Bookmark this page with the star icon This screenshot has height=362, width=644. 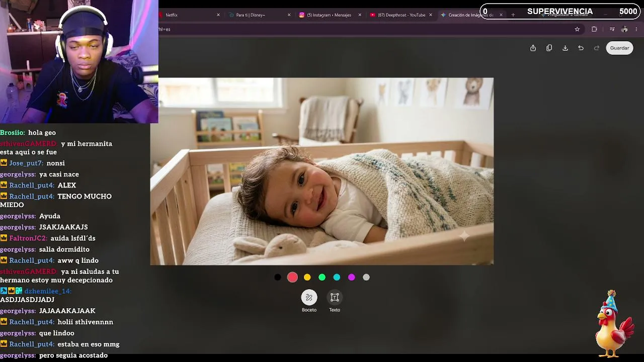[x=577, y=29]
